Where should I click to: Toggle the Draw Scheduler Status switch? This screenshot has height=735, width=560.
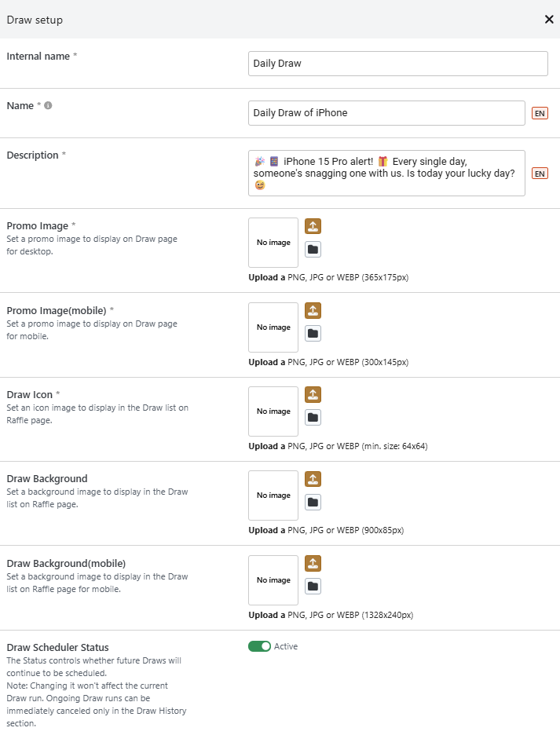point(259,646)
